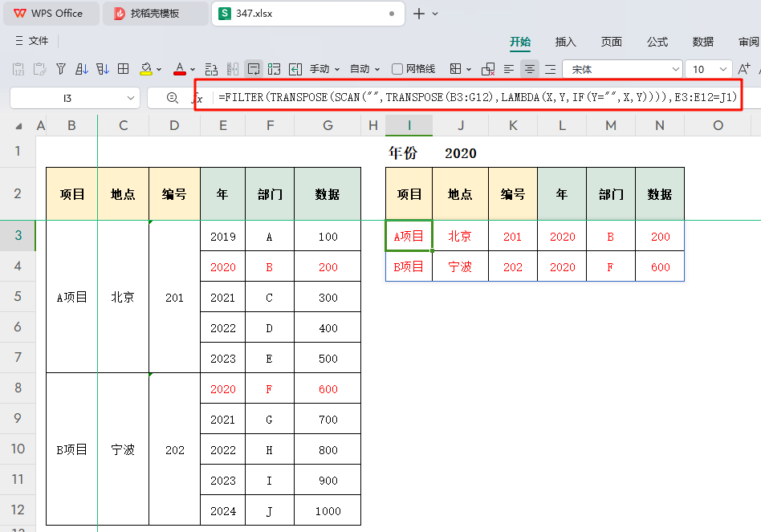761x532 pixels.
Task: Click the table borders grid icon
Action: 124,69
